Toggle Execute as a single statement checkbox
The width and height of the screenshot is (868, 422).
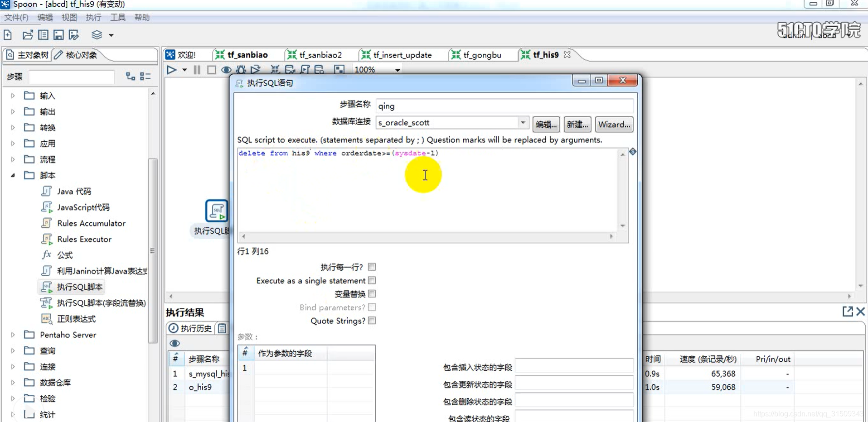[372, 281]
